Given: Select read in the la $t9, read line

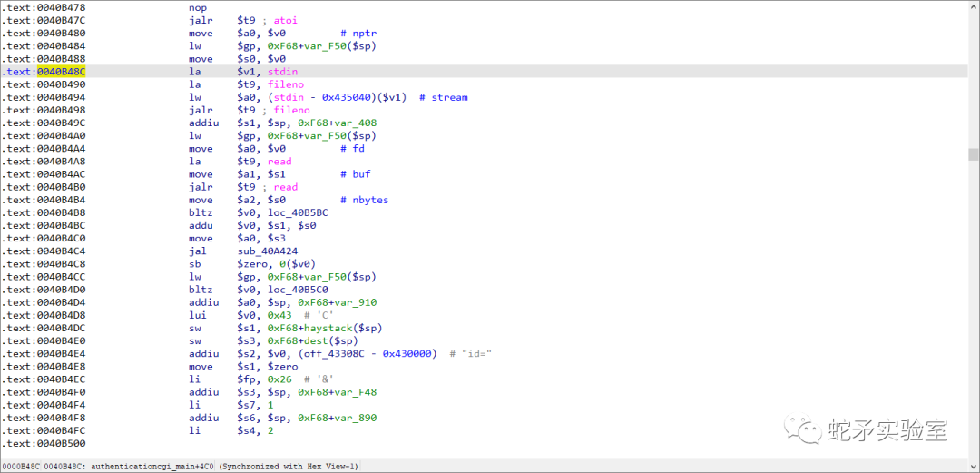Looking at the screenshot, I should (x=279, y=162).
